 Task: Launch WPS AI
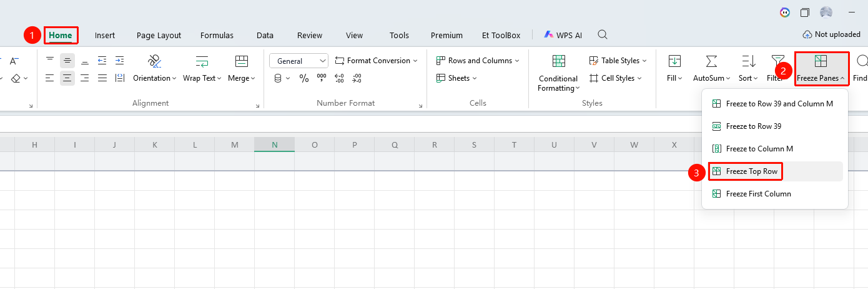click(x=563, y=35)
